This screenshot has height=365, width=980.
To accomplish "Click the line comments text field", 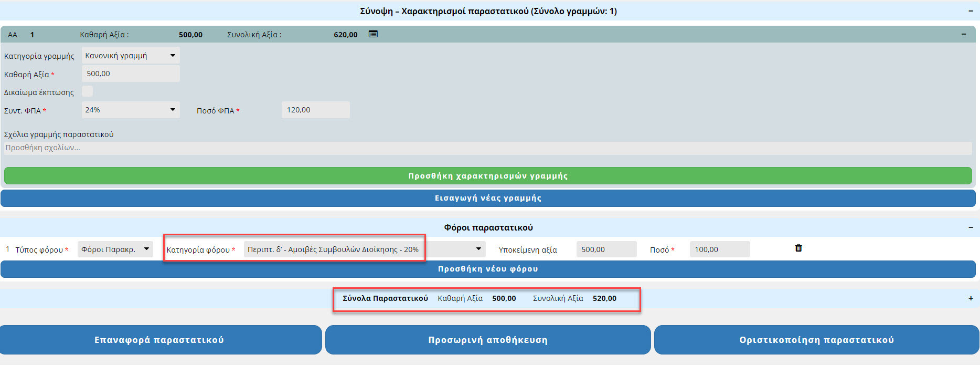I will point(488,148).
